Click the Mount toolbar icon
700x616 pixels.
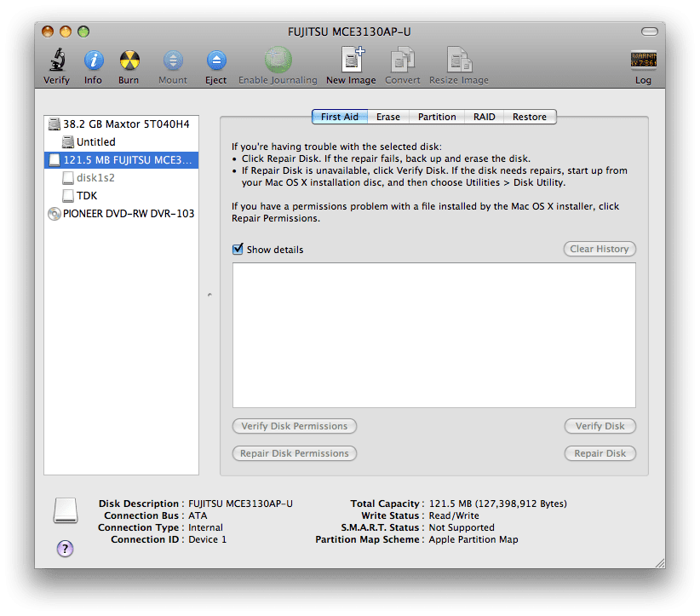point(173,60)
